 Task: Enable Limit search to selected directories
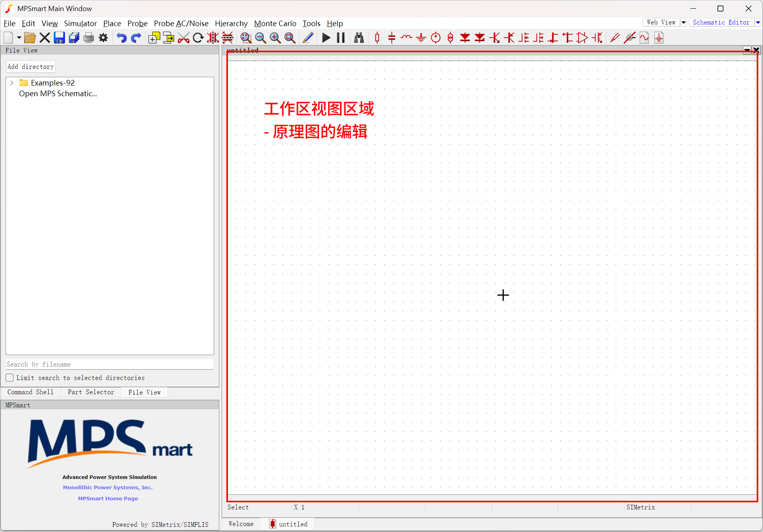[10, 378]
